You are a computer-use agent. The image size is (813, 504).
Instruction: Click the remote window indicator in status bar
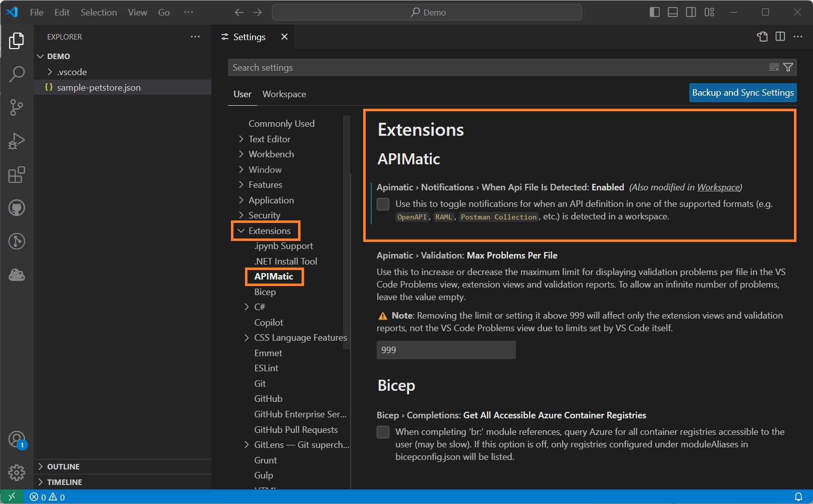pyautogui.click(x=12, y=497)
